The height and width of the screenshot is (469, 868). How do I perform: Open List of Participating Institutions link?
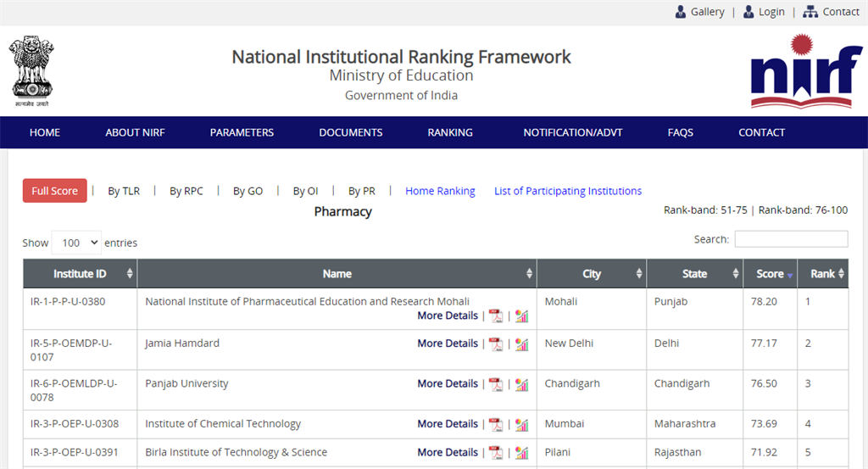[x=568, y=191]
